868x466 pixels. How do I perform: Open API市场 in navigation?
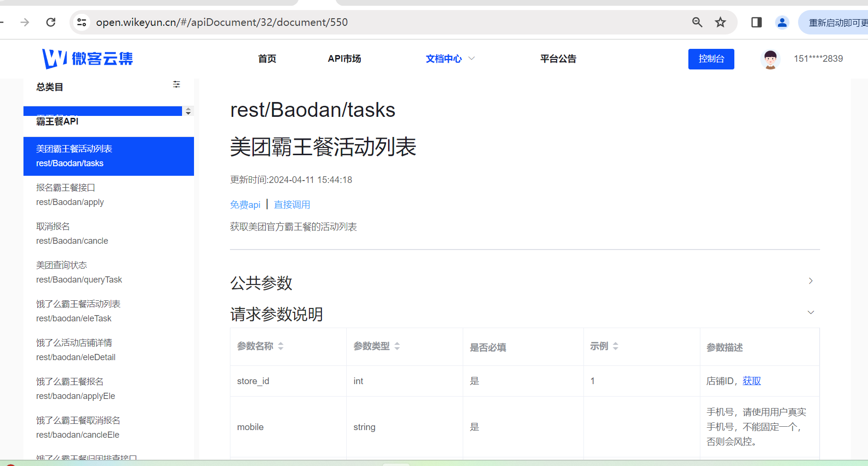tap(344, 58)
